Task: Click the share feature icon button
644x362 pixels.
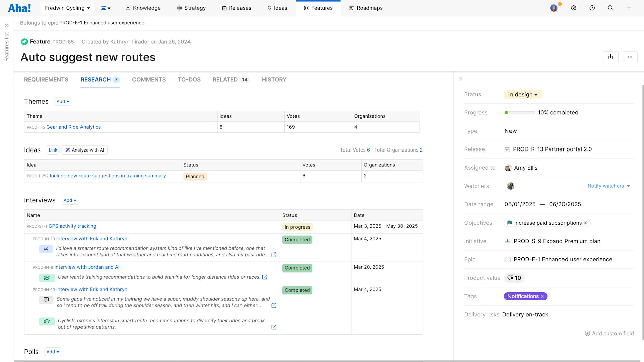Action: click(610, 57)
